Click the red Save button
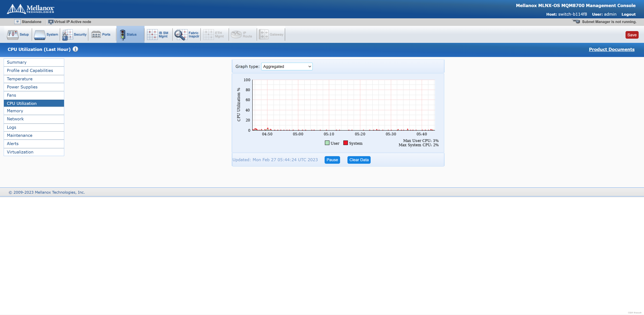The image size is (644, 315). pos(632,35)
